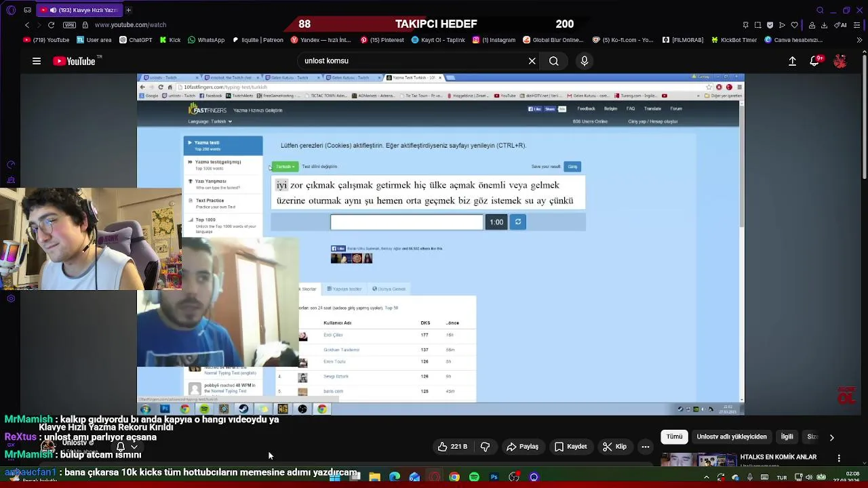Open the HTALKS EN KOMİK ANLAR thumbnail
The image size is (868, 488).
point(698,460)
